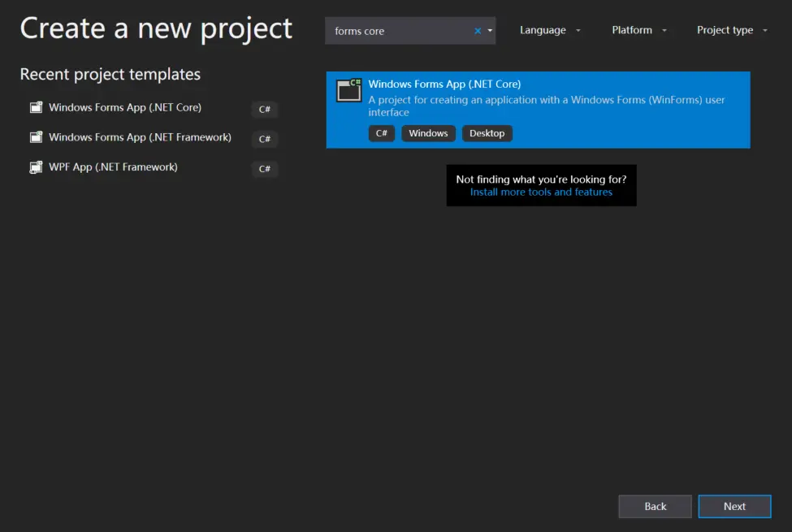Click the 'Recent project templates' heading
792x532 pixels.
pyautogui.click(x=110, y=74)
